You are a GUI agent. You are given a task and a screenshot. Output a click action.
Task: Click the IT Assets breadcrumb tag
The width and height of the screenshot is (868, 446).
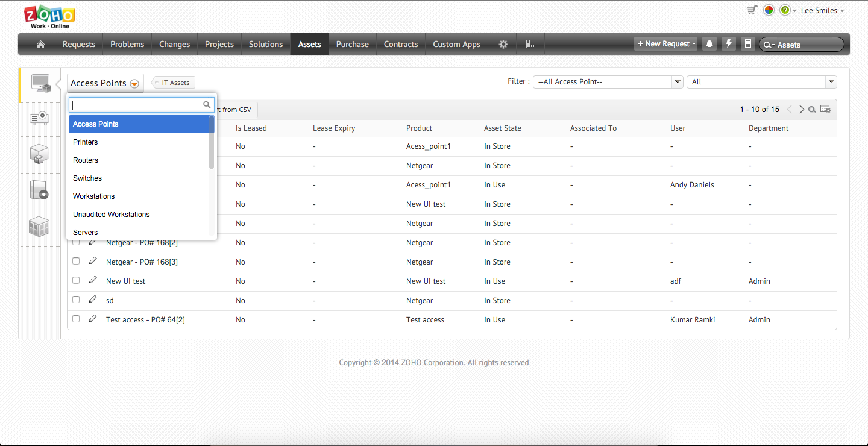click(x=175, y=83)
